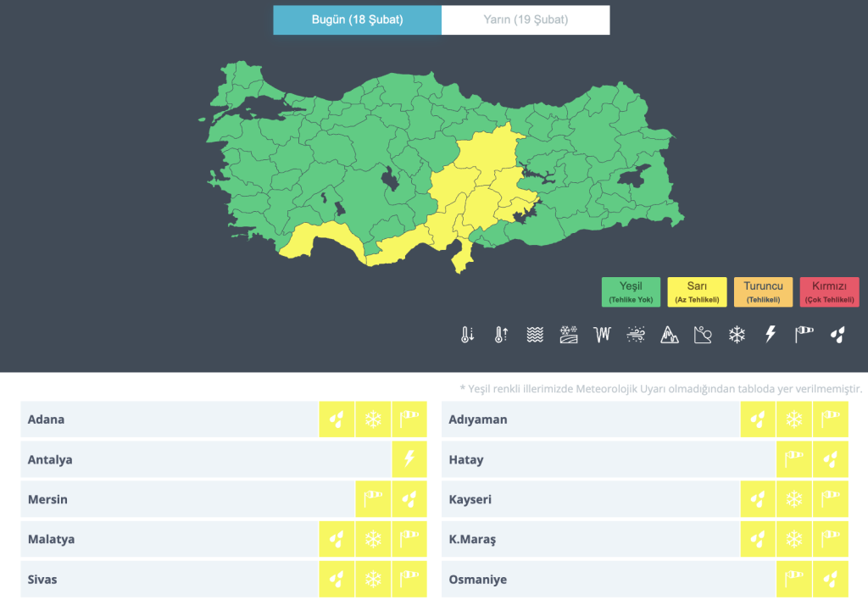Select the snowflake icon in dark legend row
This screenshot has width=868, height=600.
737,335
